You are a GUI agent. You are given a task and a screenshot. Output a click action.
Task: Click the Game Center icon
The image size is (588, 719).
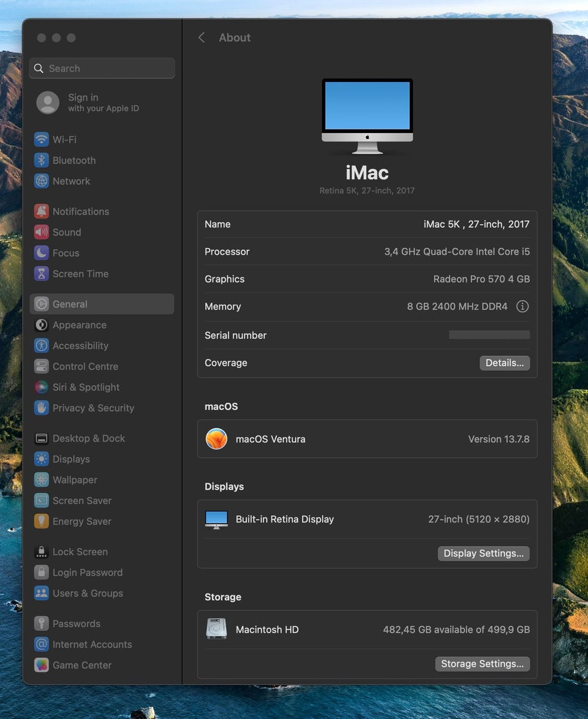41,665
